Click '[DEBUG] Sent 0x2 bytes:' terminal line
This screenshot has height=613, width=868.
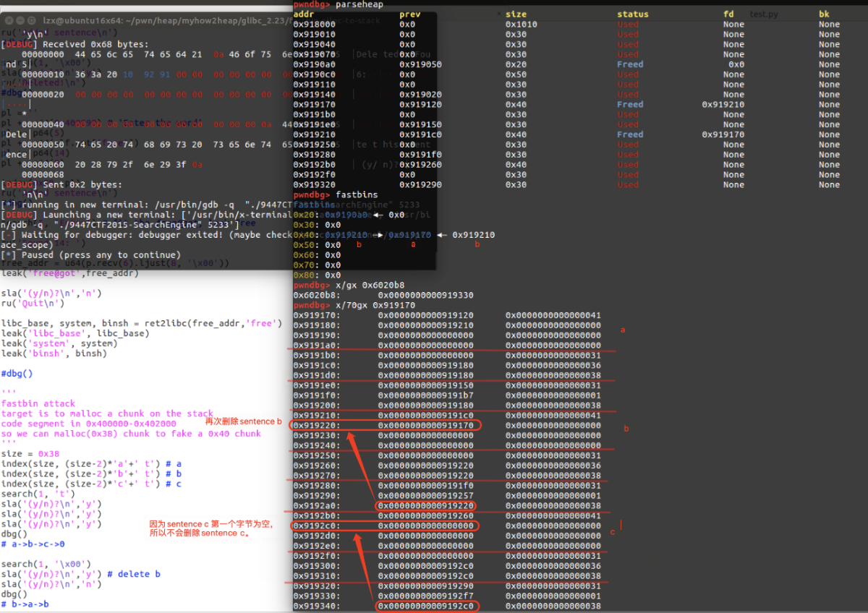(61, 184)
